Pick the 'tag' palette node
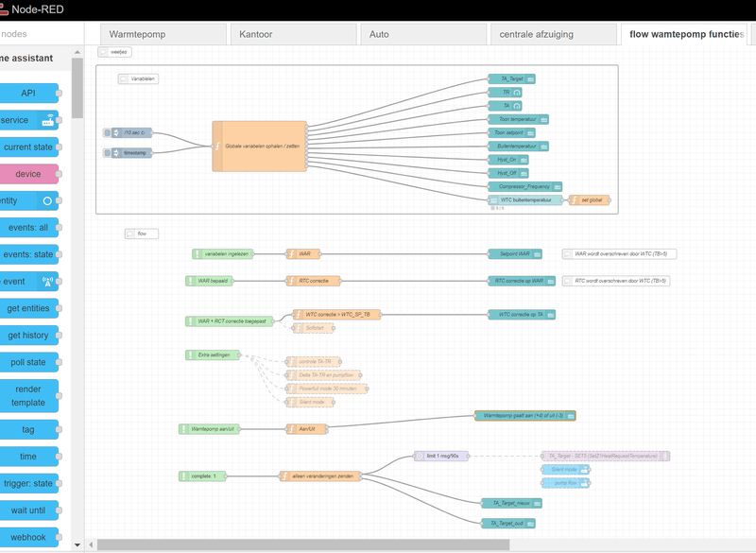Image resolution: width=756 pixels, height=553 pixels. pyautogui.click(x=28, y=429)
